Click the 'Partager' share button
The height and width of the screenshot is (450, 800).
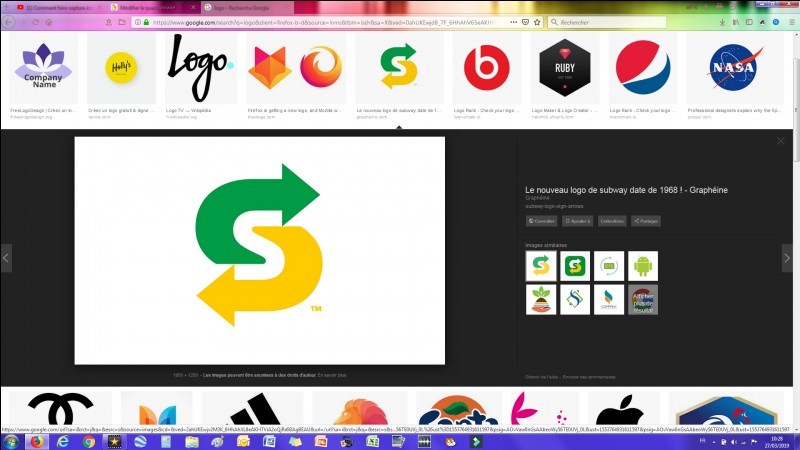click(x=645, y=221)
